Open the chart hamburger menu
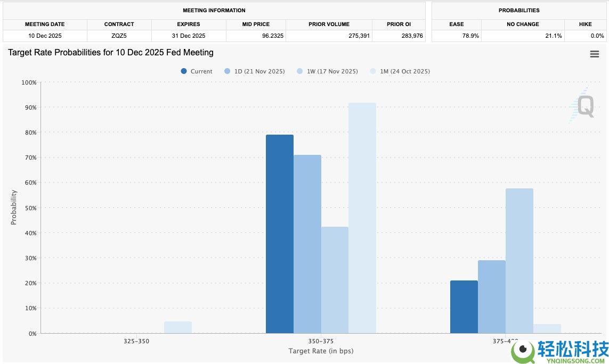This screenshot has width=609, height=364. coord(594,54)
